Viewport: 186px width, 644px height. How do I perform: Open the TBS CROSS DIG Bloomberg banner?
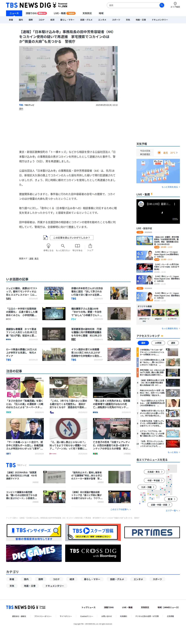pos(93,553)
